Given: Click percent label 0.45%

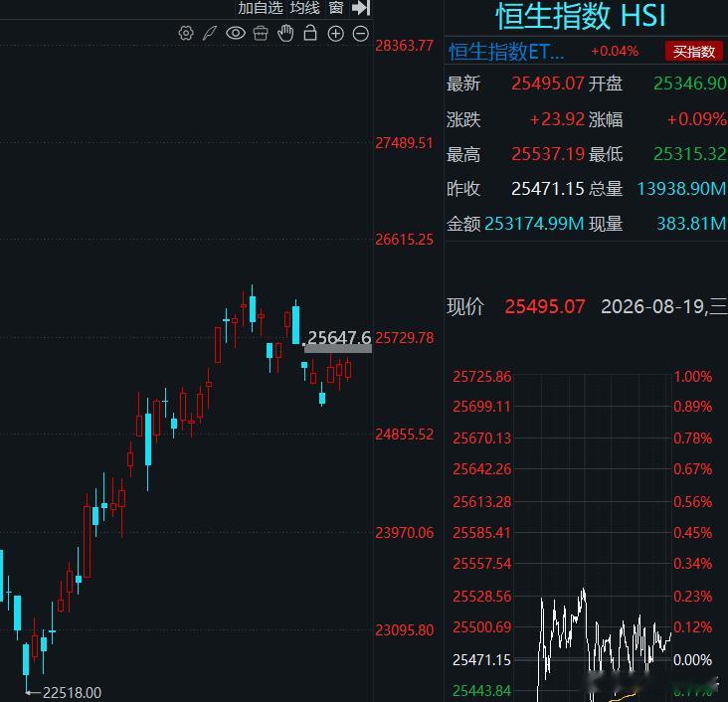Looking at the screenshot, I should tap(693, 533).
